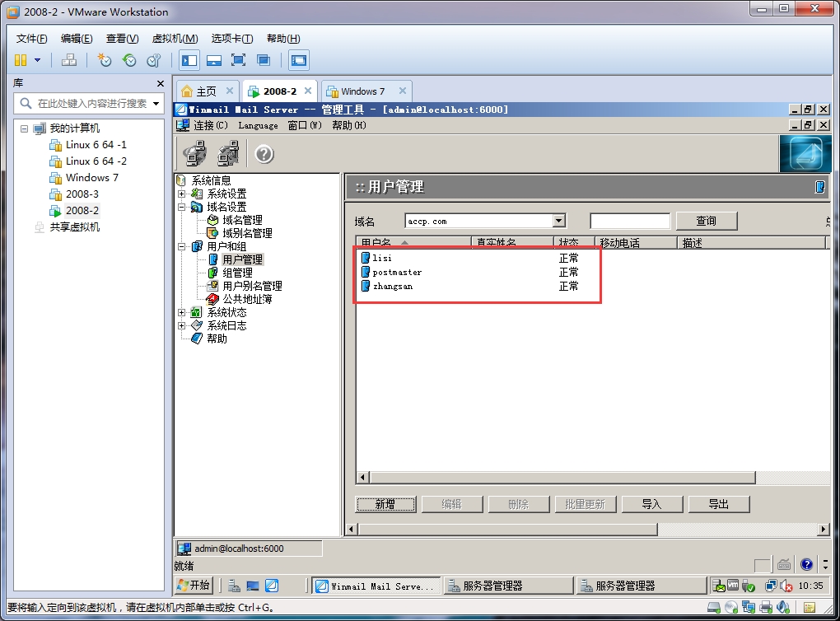
Task: Collapse the 用户和组 tree node
Action: [x=182, y=246]
